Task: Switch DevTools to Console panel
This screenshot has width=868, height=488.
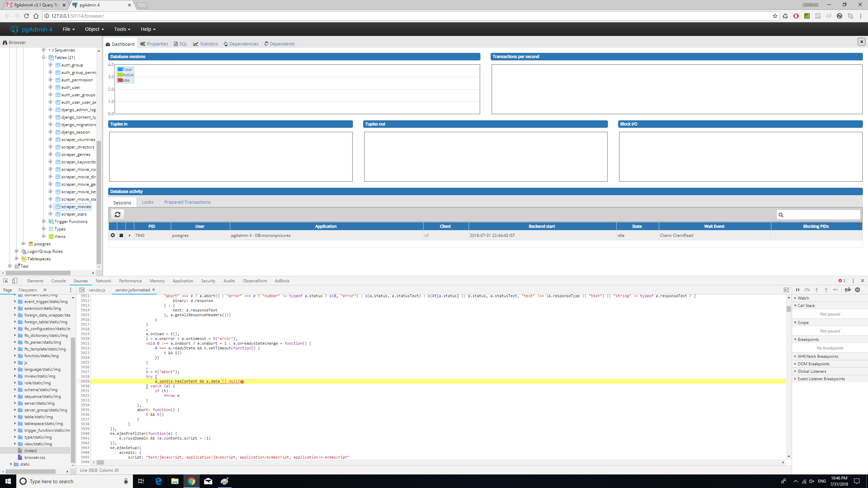Action: point(58,281)
